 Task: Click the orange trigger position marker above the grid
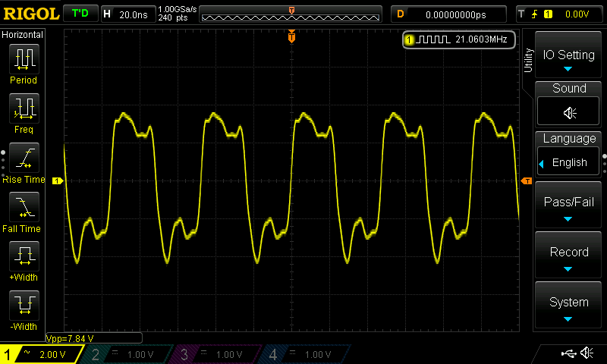[291, 36]
